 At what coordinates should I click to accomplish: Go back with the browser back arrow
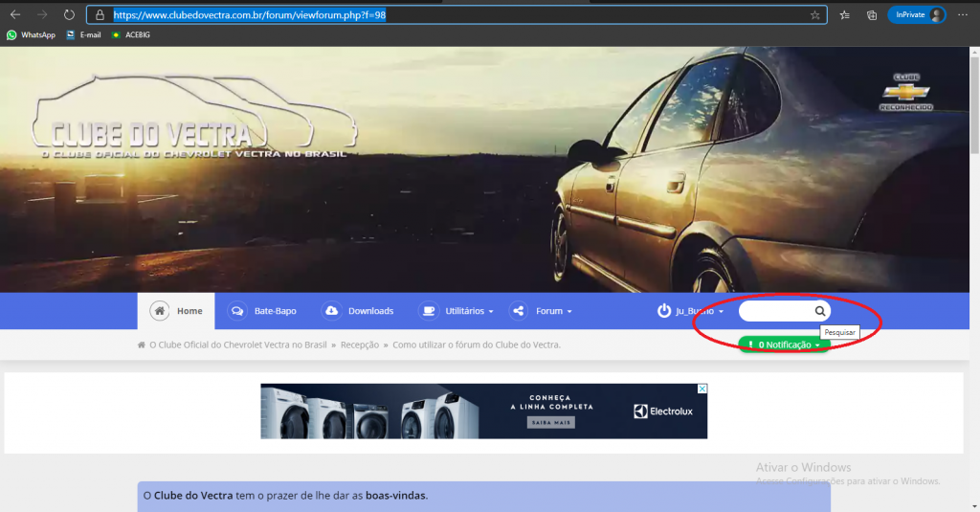15,14
